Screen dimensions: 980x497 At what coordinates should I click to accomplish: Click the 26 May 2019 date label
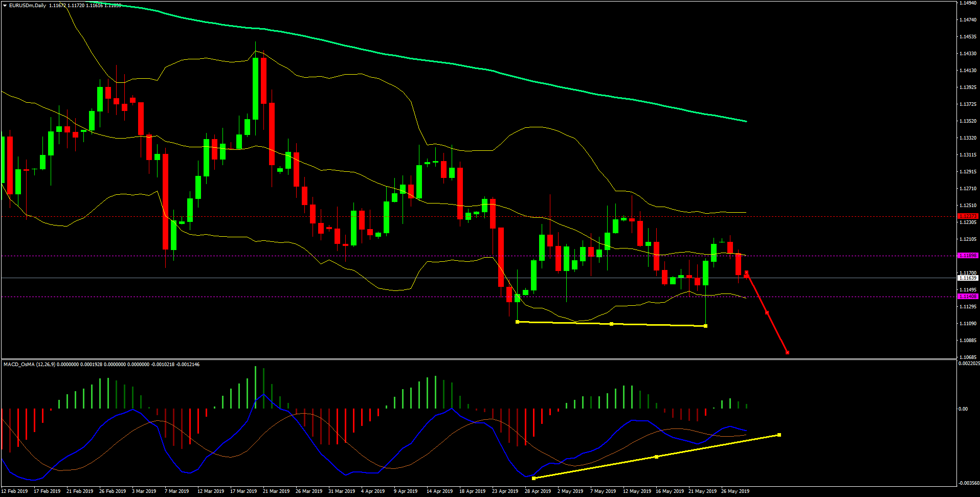(x=735, y=491)
